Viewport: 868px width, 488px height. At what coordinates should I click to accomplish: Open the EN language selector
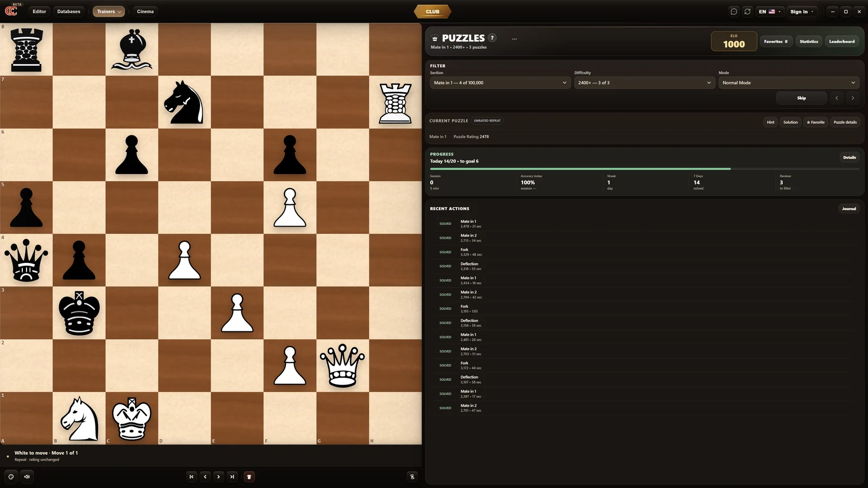pyautogui.click(x=770, y=11)
